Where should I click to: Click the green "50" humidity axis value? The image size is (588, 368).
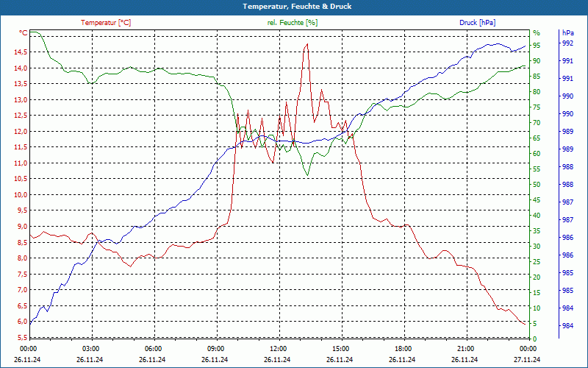click(x=537, y=185)
